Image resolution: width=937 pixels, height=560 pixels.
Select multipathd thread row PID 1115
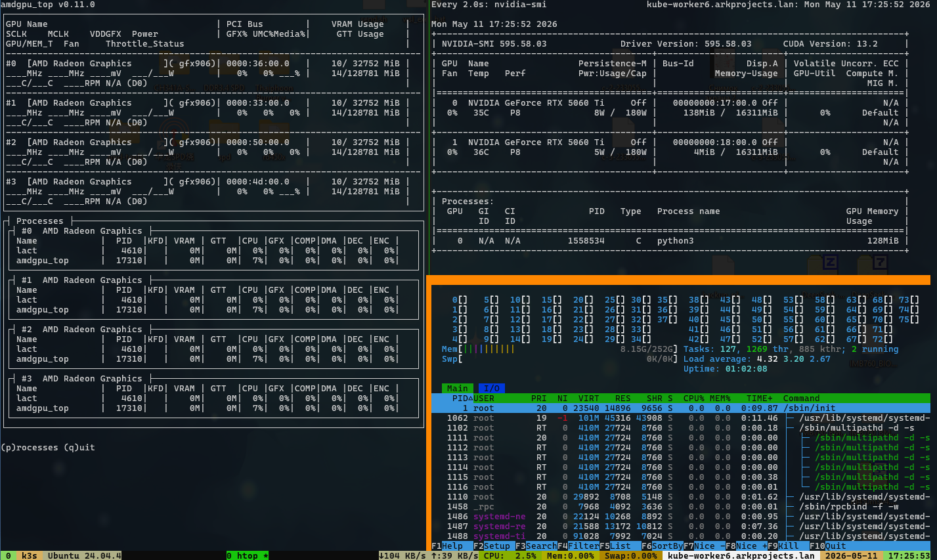(681, 477)
